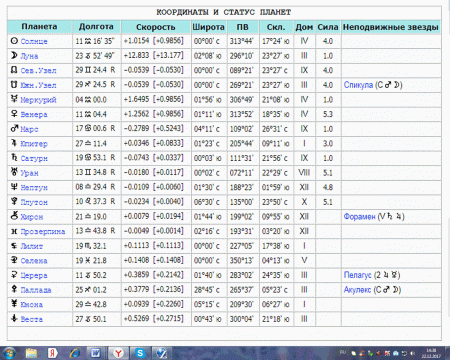Image resolution: width=450 pixels, height=360 pixels.
Task: Click the Долгота column header
Action: pyautogui.click(x=96, y=27)
